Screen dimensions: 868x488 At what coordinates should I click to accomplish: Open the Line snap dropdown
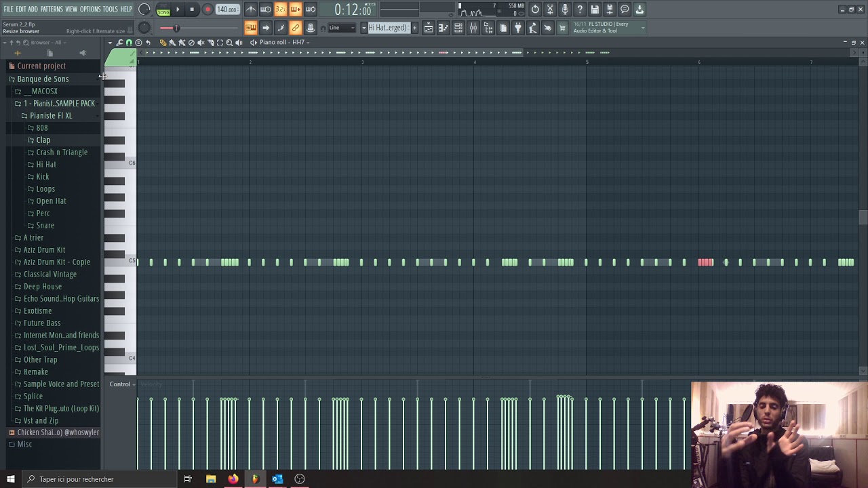342,28
